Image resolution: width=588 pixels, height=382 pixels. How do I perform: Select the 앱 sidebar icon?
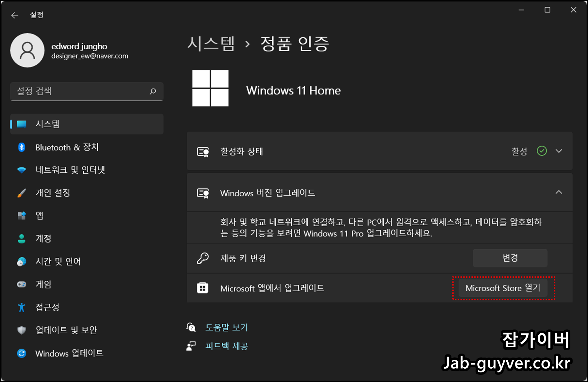coord(22,215)
